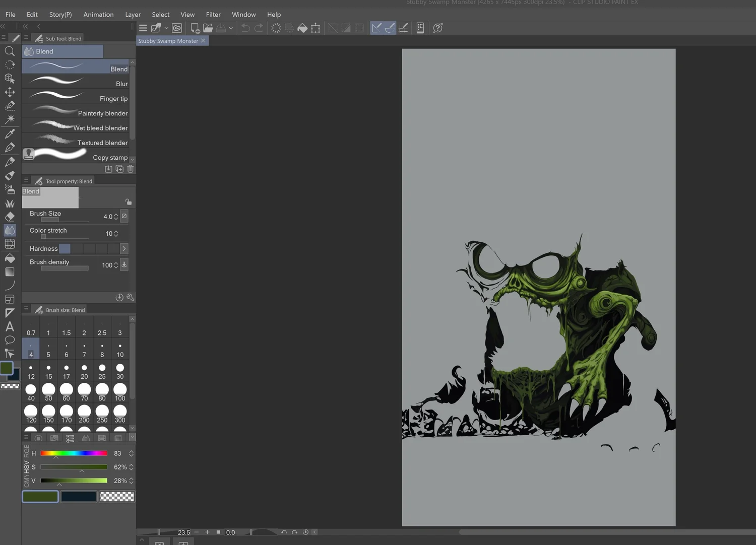Click the New document icon
This screenshot has width=756, height=545.
(195, 28)
